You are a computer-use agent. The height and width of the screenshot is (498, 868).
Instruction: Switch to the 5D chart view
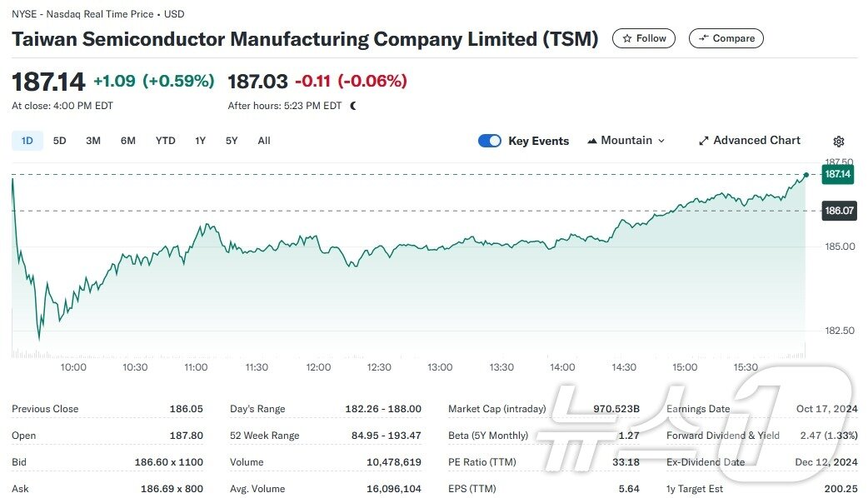pos(59,141)
